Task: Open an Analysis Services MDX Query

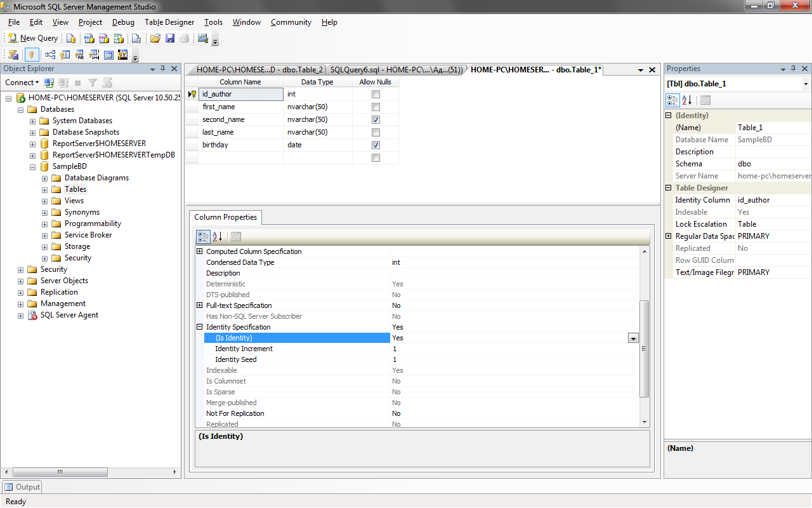Action: (x=89, y=38)
